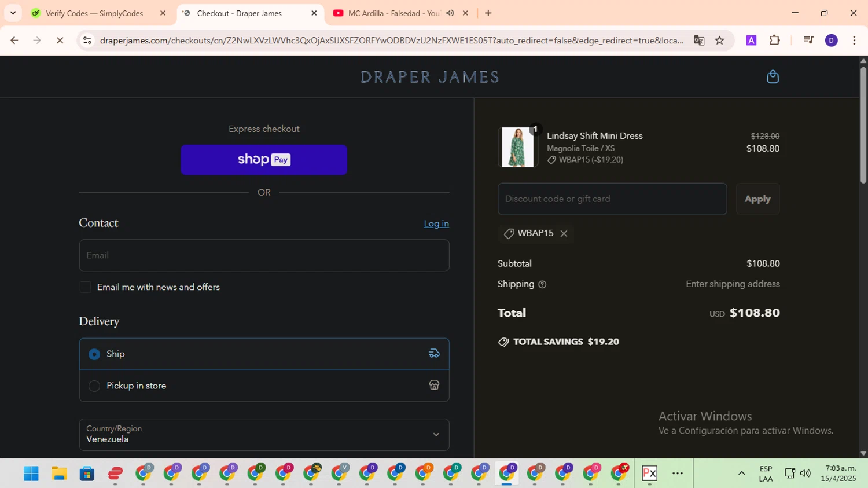Viewport: 868px width, 488px height.
Task: Open the Chrome profile avatar D
Action: tap(832, 41)
